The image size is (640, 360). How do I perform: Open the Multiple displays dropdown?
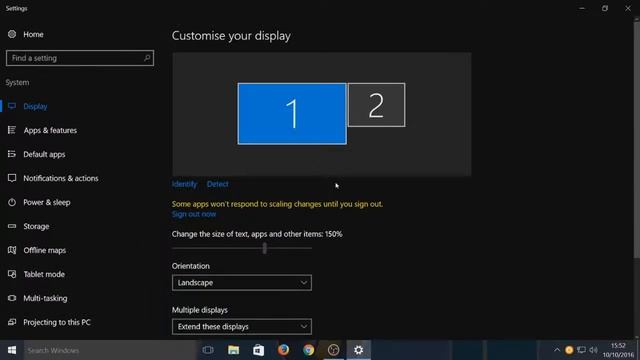pos(242,327)
